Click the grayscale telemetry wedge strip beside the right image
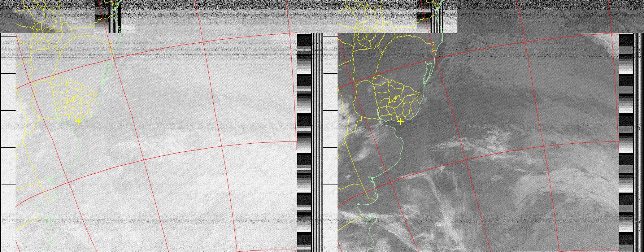The height and width of the screenshot is (252, 644). click(x=626, y=143)
